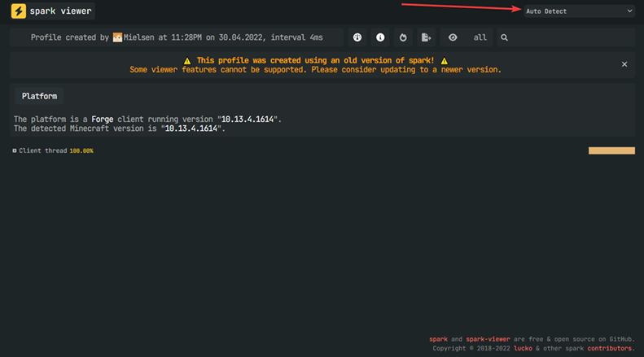644x357 pixels.
Task: Click the spark viewer title
Action: 62,11
